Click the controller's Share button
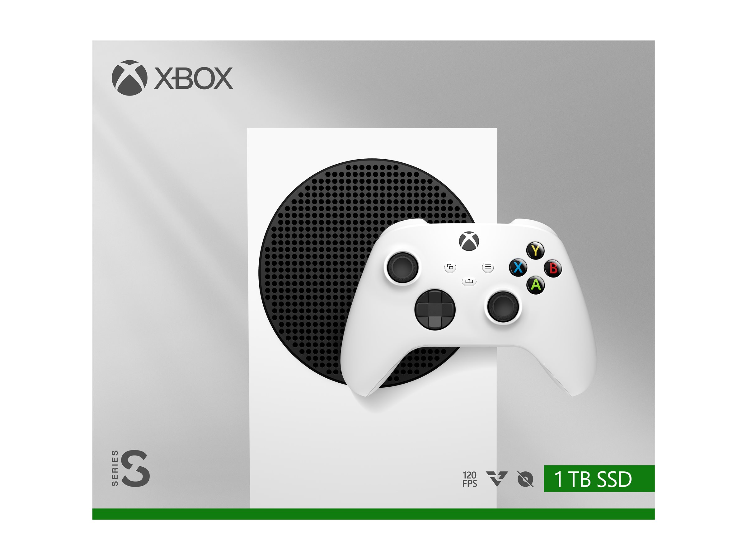The height and width of the screenshot is (560, 747). (x=469, y=281)
